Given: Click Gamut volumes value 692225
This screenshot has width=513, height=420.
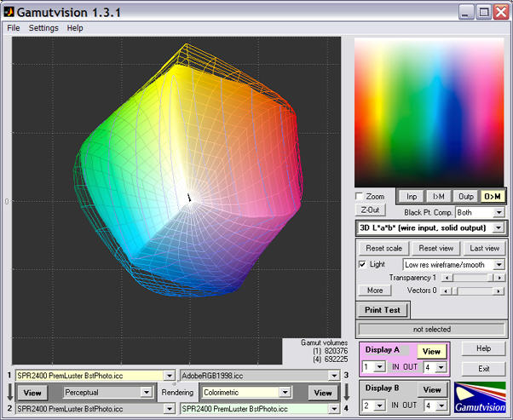Looking at the screenshot, I should [x=336, y=360].
